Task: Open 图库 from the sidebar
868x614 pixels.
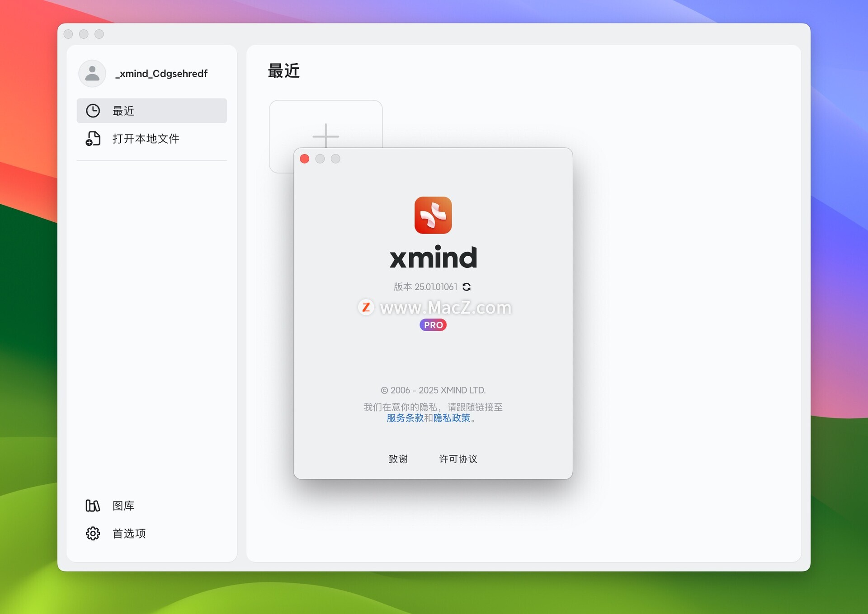Action: [123, 506]
